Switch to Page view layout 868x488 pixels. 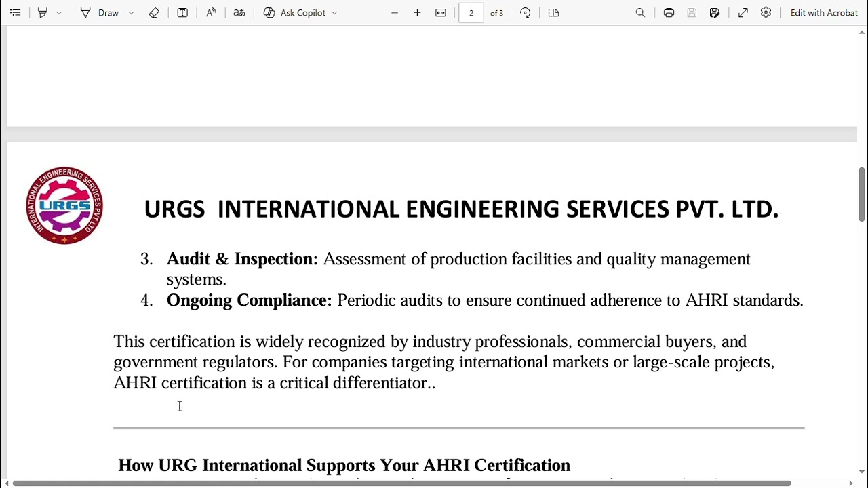[x=553, y=13]
